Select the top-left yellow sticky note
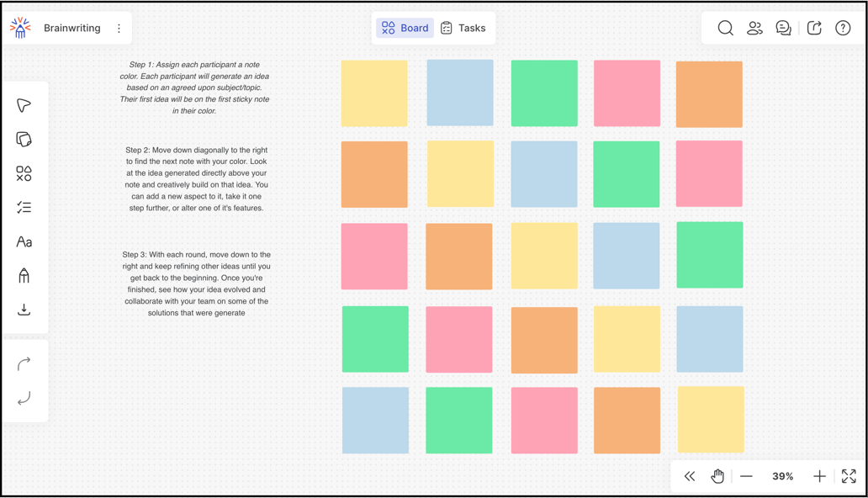Viewport: 868px width, 498px height. coord(374,93)
